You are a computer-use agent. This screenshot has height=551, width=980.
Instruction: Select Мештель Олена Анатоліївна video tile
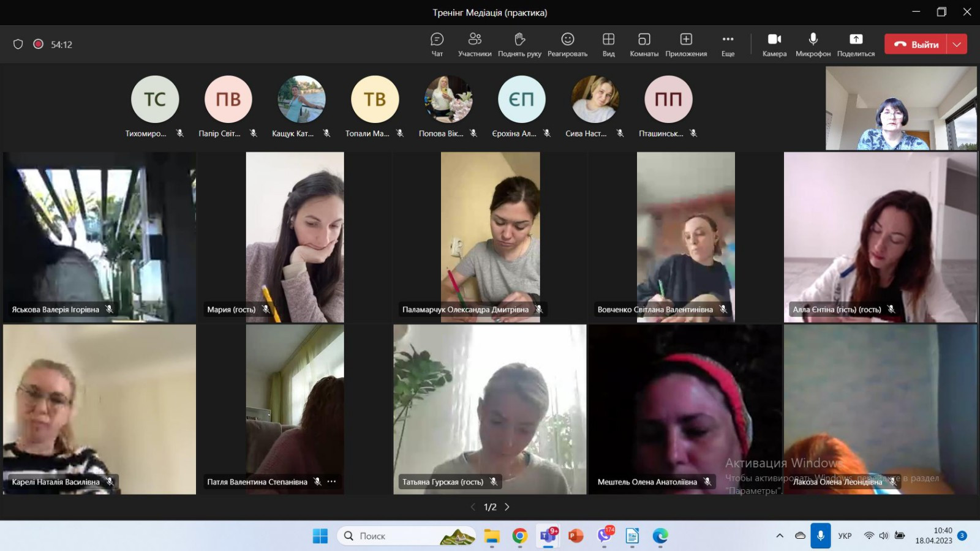click(x=685, y=410)
